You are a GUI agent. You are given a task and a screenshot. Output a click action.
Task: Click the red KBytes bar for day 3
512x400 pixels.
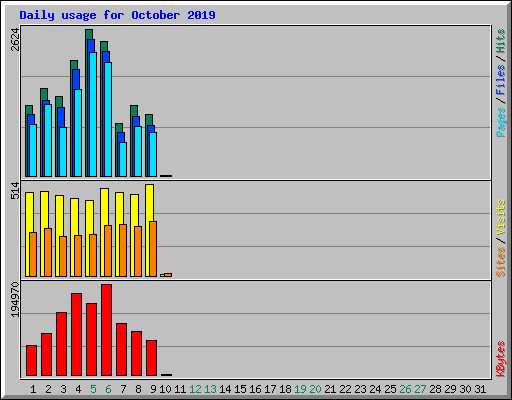click(x=61, y=344)
